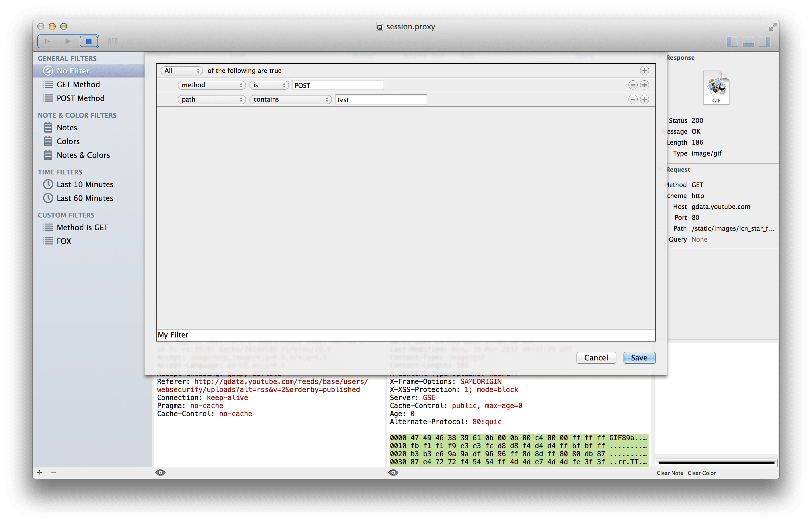Viewport: 812px width, 524px height.
Task: Click the Path value /static/images/icn_star_f…
Action: pos(733,228)
